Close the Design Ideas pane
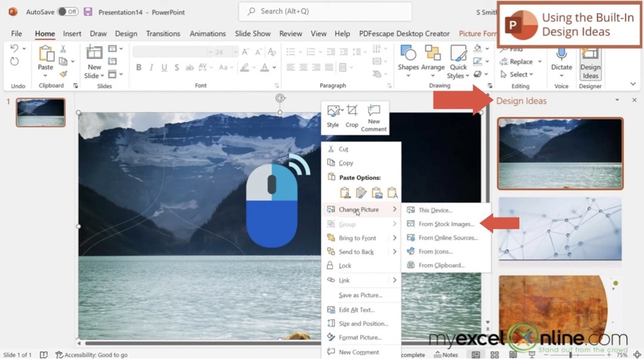The width and height of the screenshot is (644, 359). (634, 100)
